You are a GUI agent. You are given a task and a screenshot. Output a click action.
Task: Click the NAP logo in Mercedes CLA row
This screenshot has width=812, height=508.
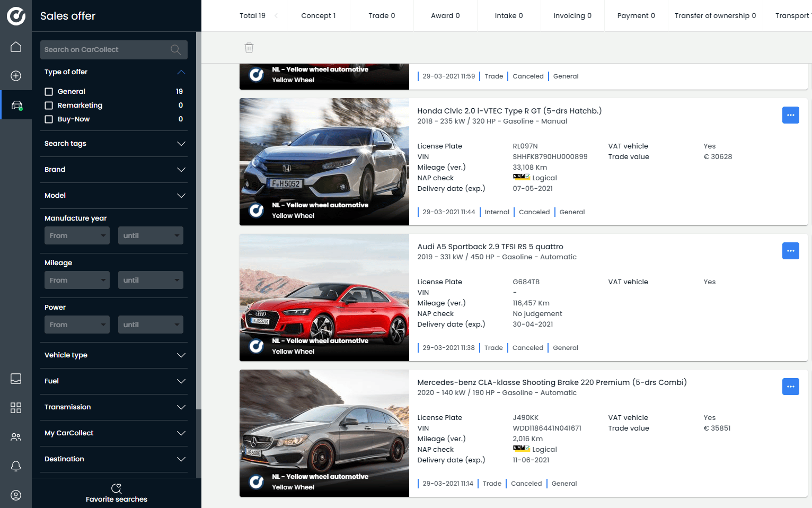(522, 449)
